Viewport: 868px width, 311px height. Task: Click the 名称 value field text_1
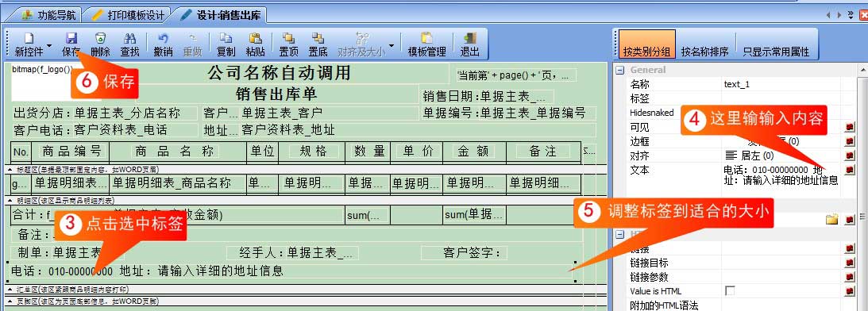pyautogui.click(x=781, y=85)
